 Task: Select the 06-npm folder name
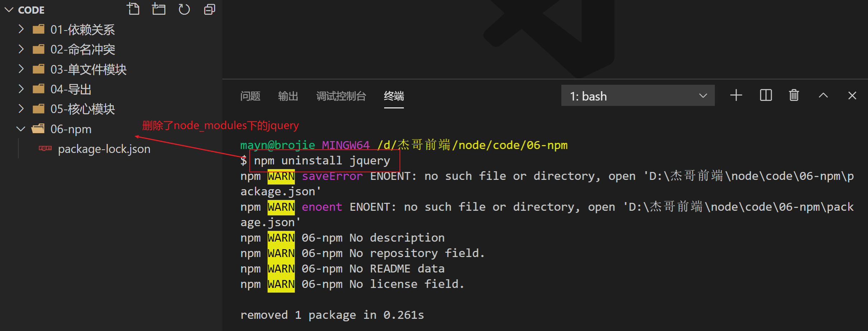(x=71, y=129)
